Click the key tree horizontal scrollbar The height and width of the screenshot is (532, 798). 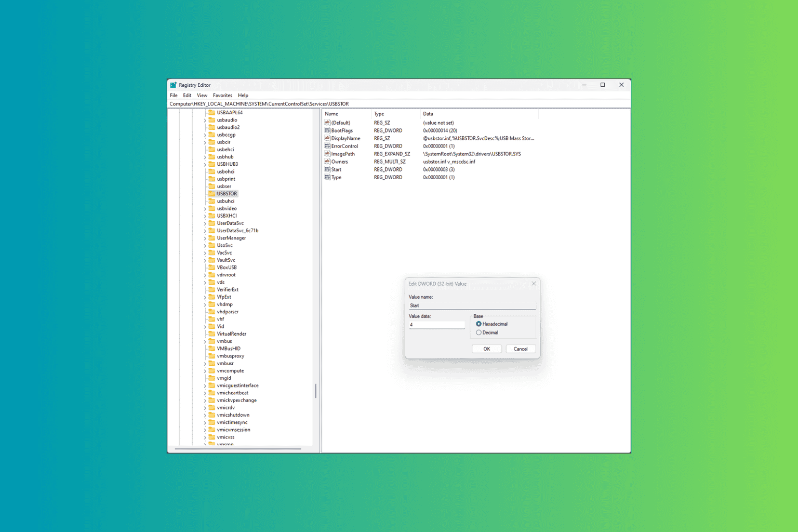[238, 449]
